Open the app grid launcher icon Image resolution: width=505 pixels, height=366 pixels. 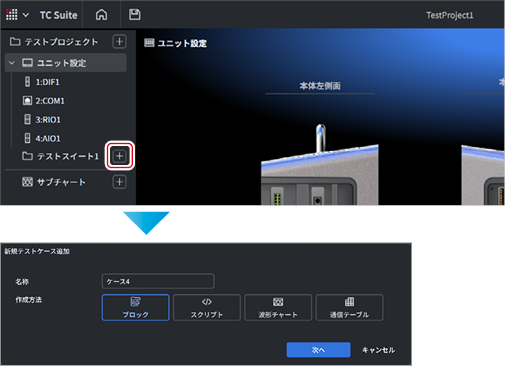(x=12, y=14)
